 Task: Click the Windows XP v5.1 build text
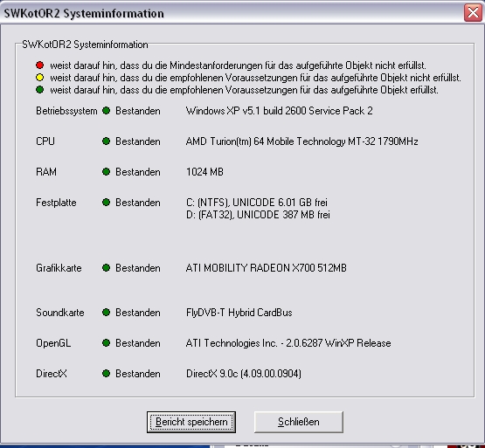click(280, 111)
